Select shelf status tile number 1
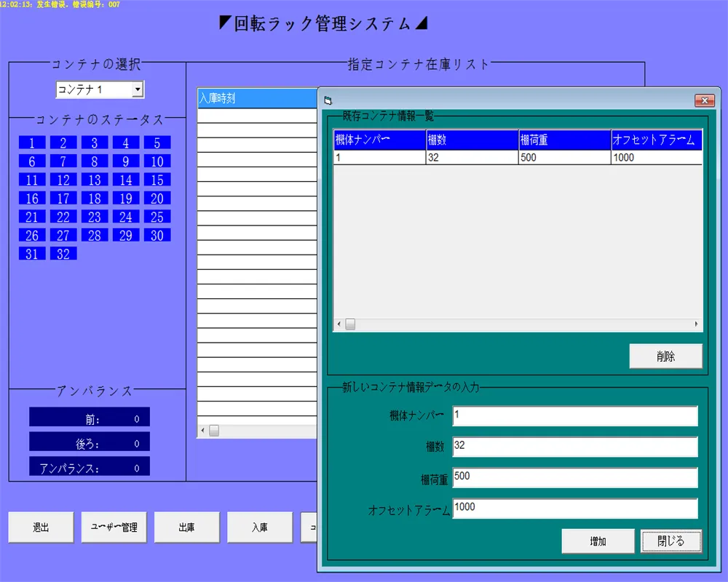 32,143
